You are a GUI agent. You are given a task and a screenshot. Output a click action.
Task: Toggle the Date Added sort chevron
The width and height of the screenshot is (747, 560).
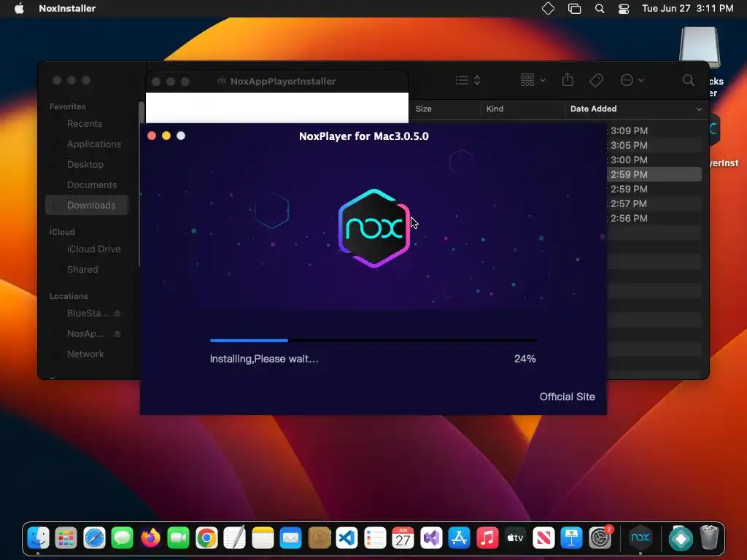699,109
